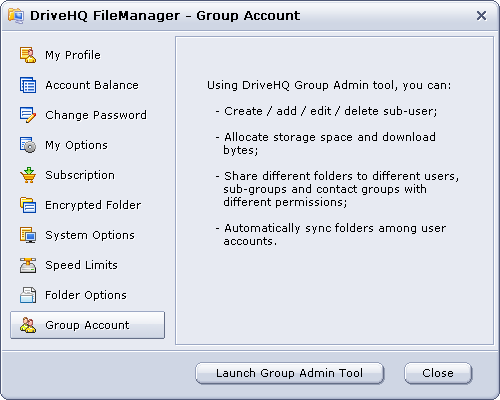This screenshot has width=500, height=400.
Task: Select Change Password in sidebar
Action: pos(96,115)
